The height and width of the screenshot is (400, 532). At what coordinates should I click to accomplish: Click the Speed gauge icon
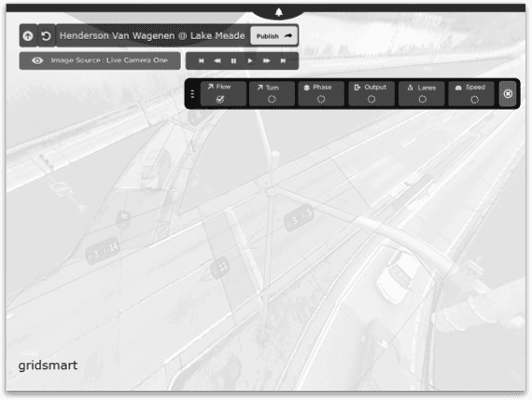coord(458,88)
